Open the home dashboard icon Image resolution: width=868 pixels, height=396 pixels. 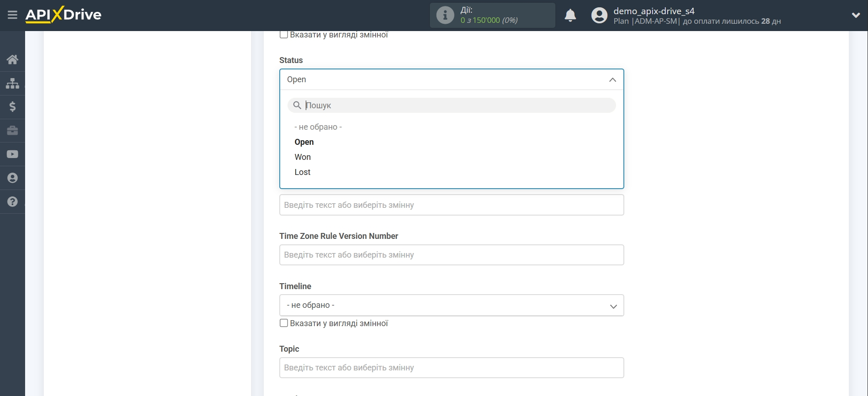click(x=12, y=59)
